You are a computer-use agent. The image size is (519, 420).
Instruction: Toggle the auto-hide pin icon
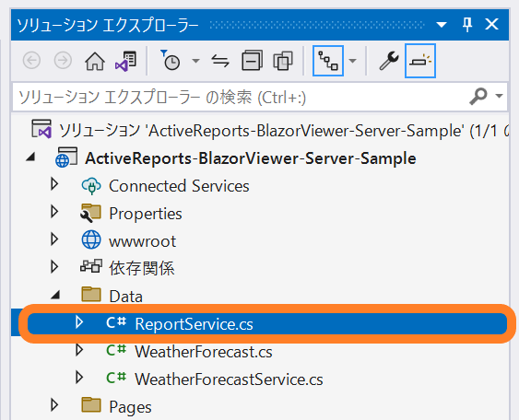pyautogui.click(x=467, y=25)
